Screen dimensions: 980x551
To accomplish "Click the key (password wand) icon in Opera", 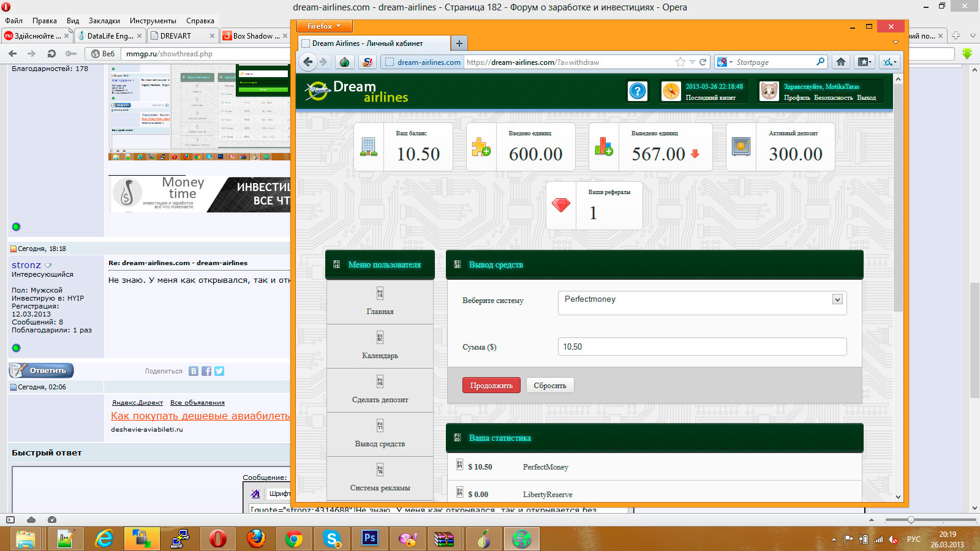I will 71,54.
